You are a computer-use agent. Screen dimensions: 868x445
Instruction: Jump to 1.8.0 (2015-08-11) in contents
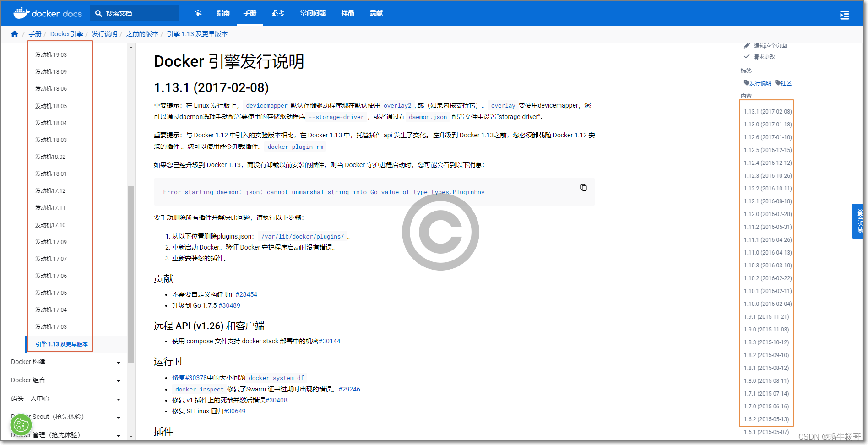[x=766, y=380]
